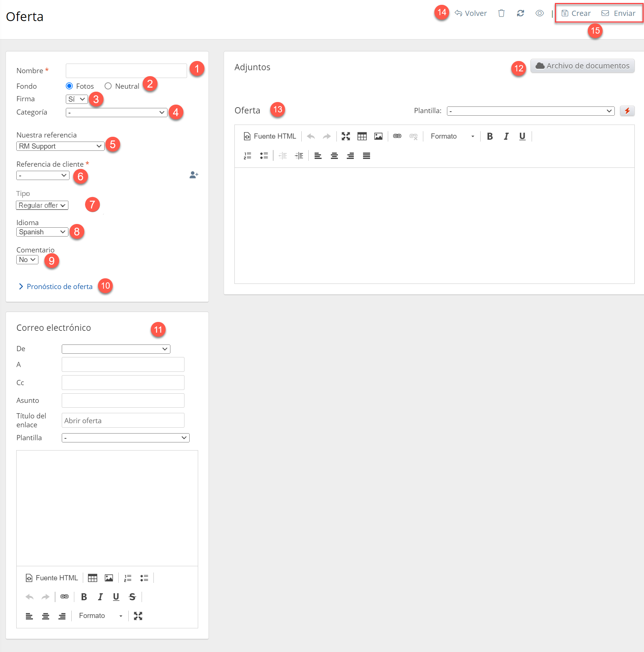
Task: Open Formato menu in Oferta editor
Action: 452,136
